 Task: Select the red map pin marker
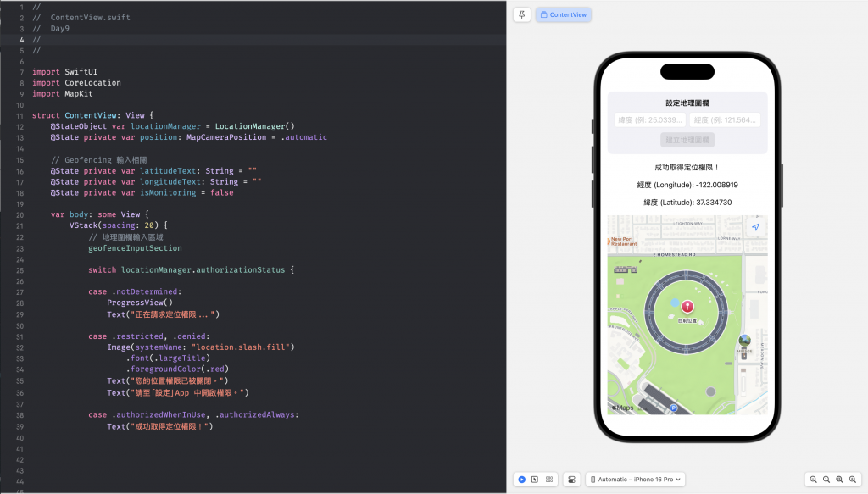(687, 307)
